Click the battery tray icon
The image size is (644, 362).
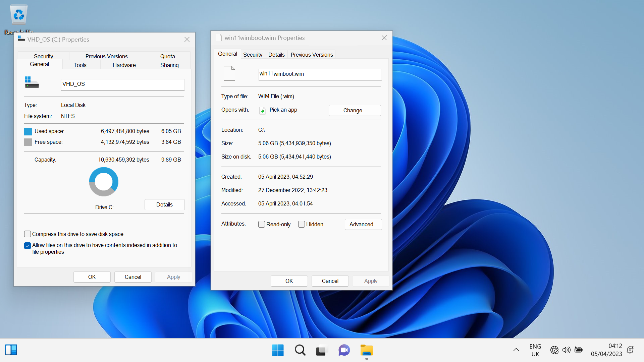578,350
